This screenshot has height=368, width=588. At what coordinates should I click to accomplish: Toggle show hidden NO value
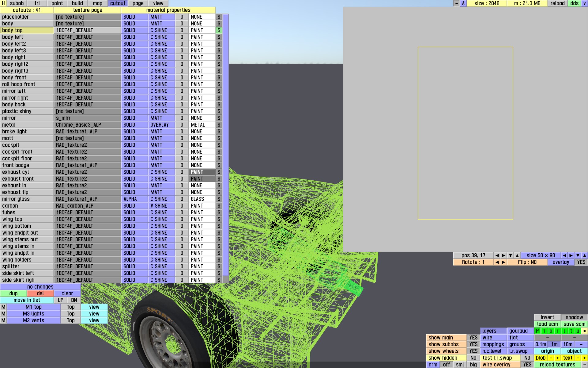[473, 358]
